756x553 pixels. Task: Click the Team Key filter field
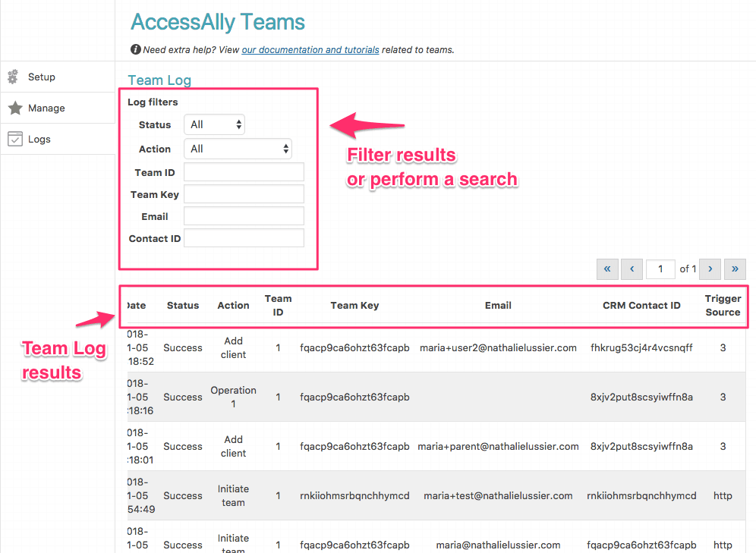pyautogui.click(x=243, y=194)
